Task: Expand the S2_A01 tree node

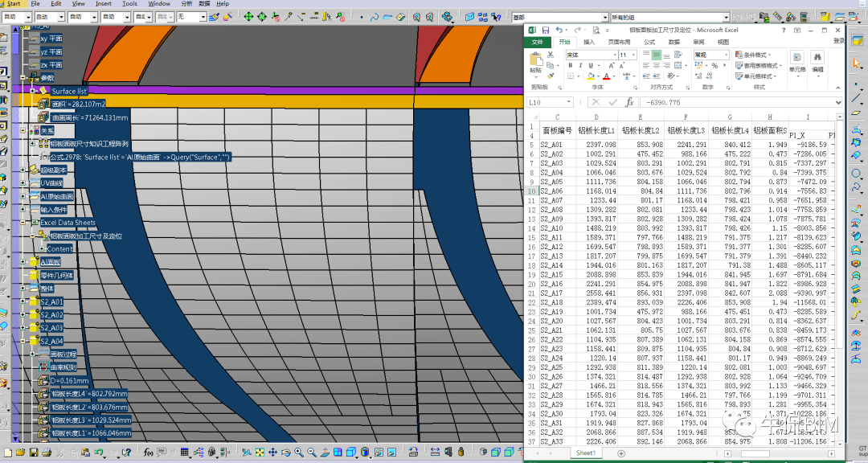Action: 23,302
